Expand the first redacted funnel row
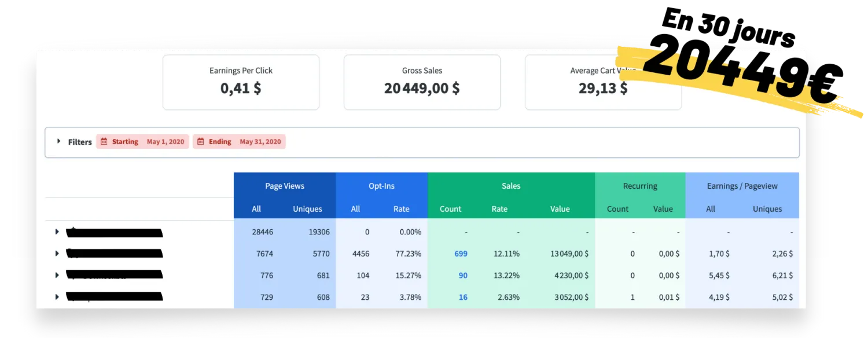This screenshot has width=868, height=338. click(57, 232)
